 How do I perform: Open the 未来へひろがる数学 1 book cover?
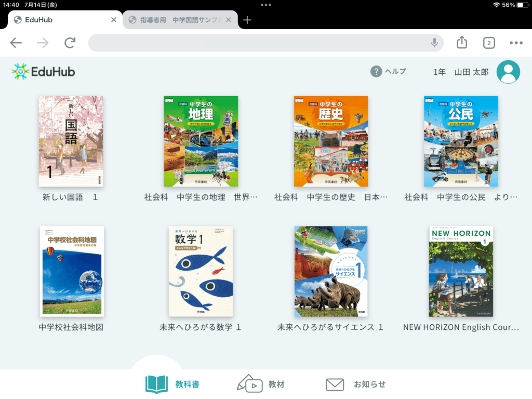tap(201, 271)
